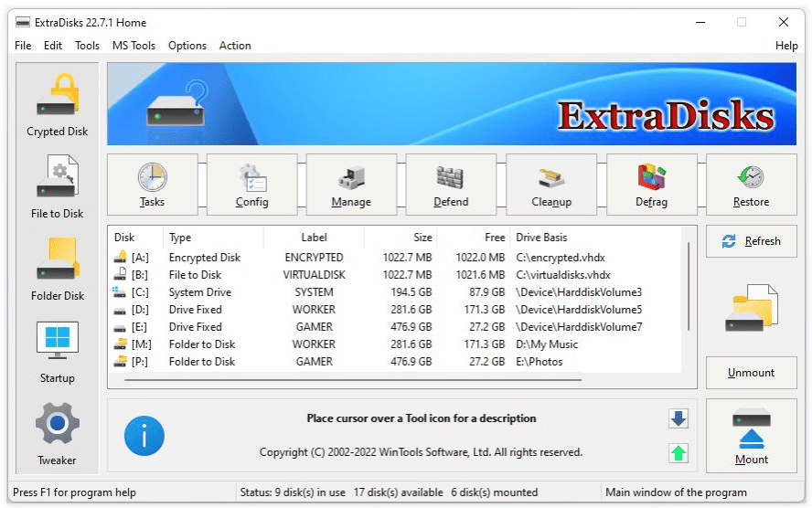Open the Help menu
This screenshot has width=812, height=508.
[786, 46]
